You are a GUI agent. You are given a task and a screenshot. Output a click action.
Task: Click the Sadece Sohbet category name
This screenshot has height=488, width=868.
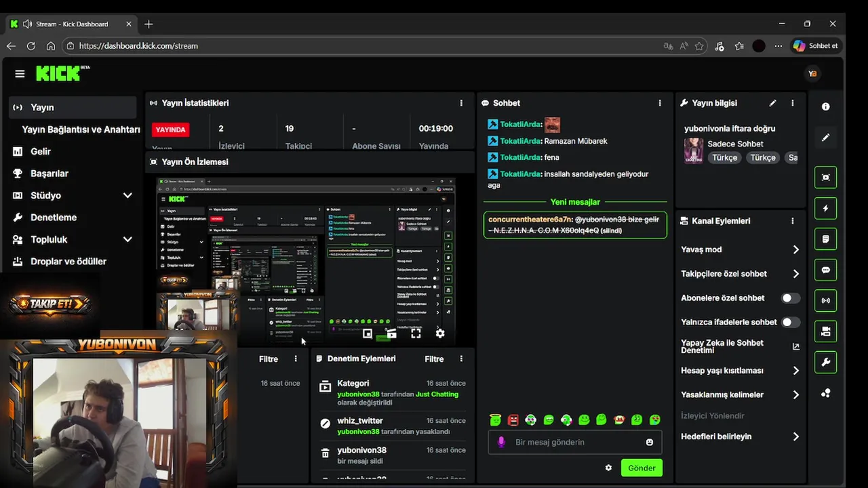(735, 144)
